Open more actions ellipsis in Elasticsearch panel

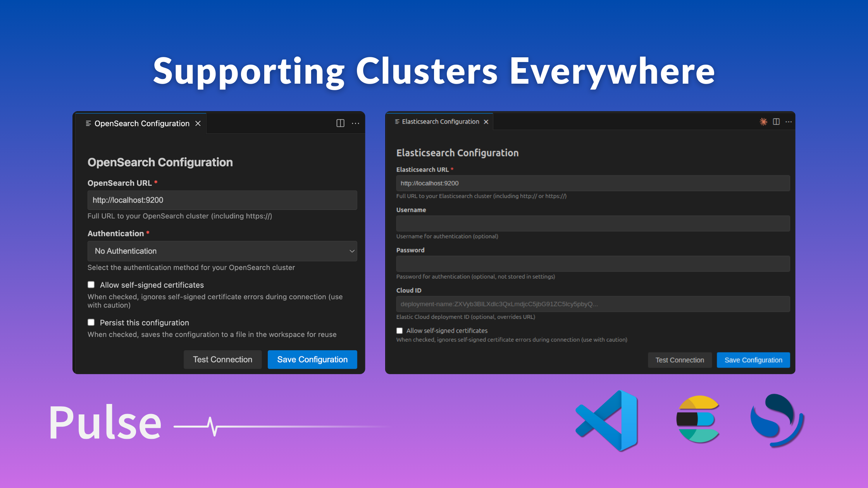coord(789,122)
